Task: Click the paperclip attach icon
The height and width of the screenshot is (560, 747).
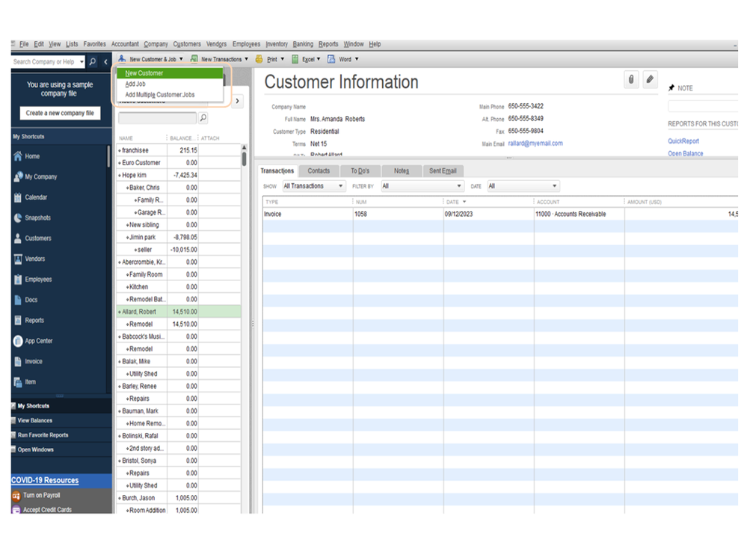Action: 631,79
